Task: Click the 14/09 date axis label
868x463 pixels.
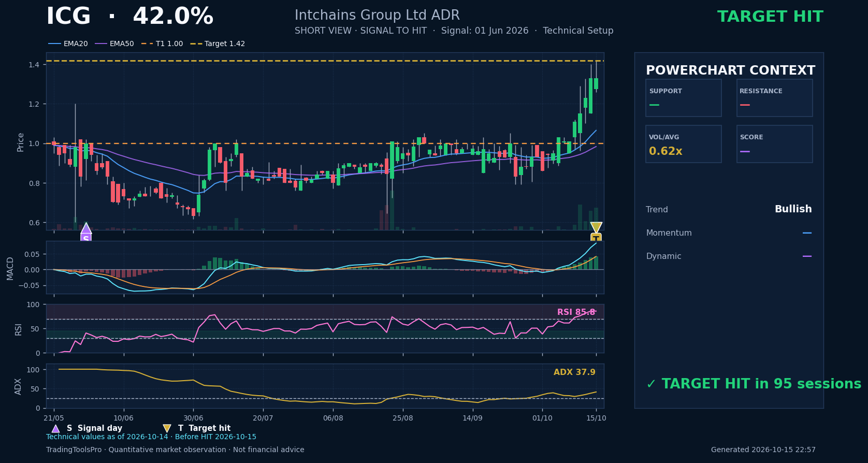Action: 472,418
